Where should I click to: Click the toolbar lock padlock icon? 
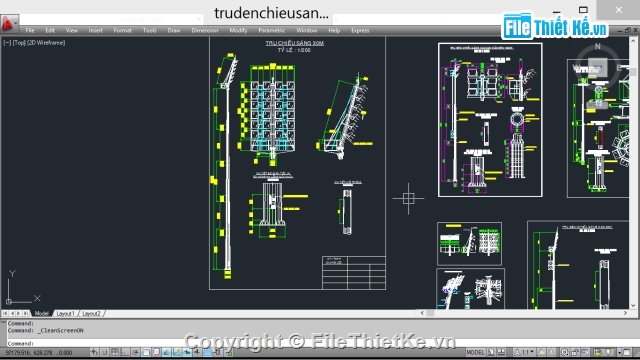(575, 352)
